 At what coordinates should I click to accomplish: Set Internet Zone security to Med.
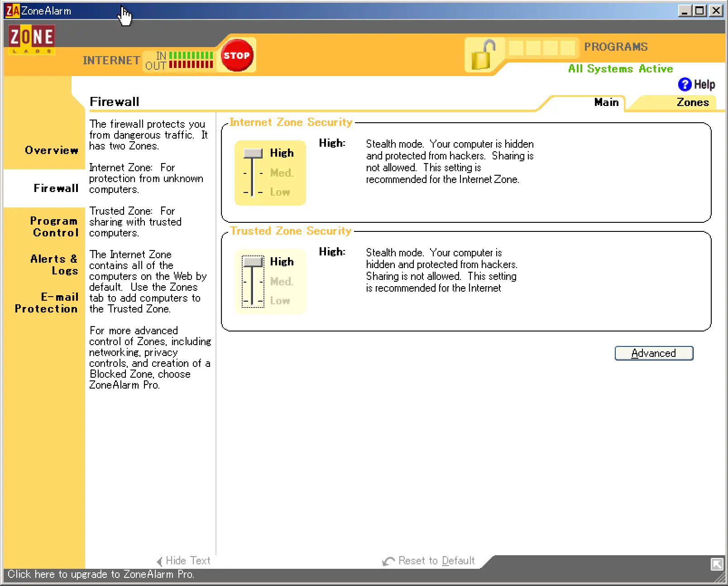click(x=281, y=173)
